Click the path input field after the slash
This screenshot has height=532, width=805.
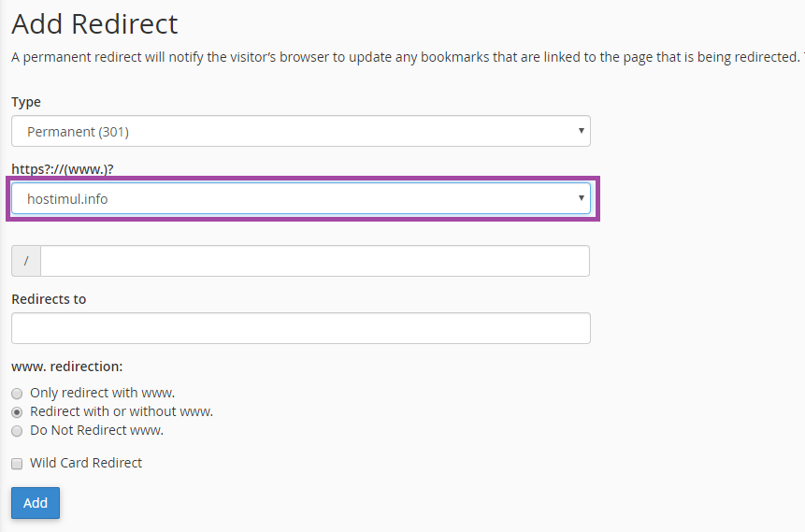tap(314, 261)
